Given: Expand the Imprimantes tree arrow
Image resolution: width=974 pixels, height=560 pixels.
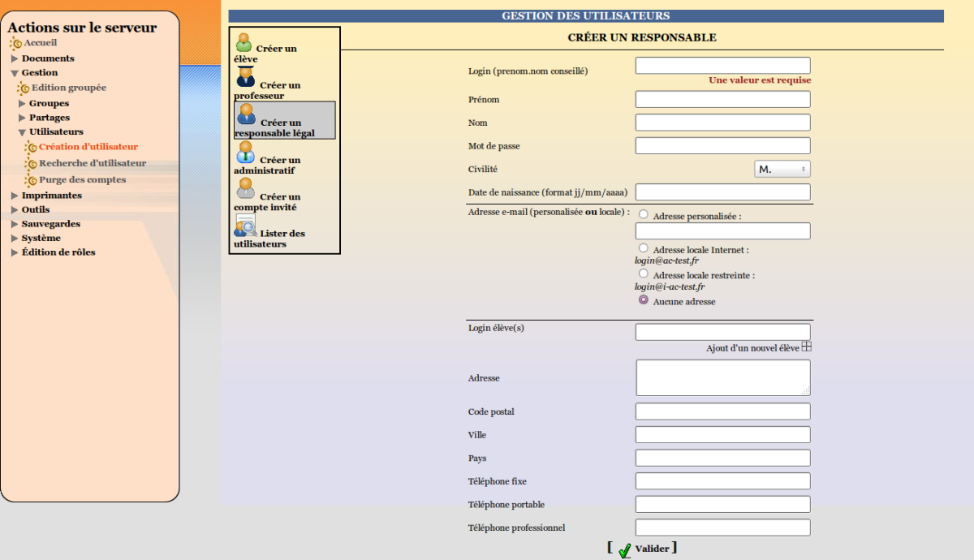Looking at the screenshot, I should 15,196.
